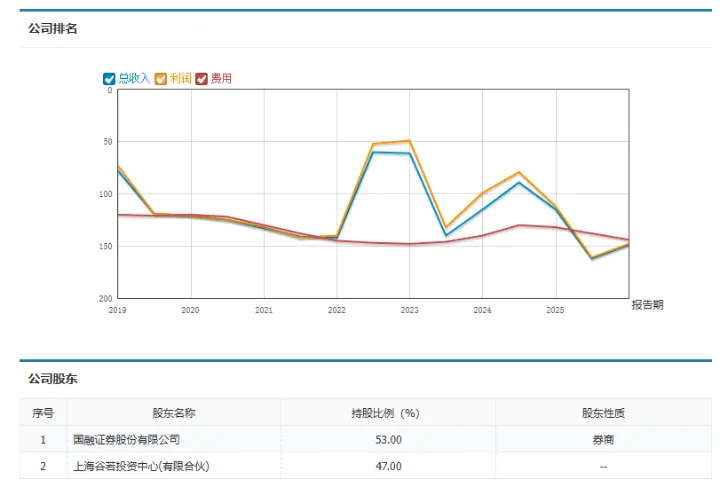Viewport: 720px width, 488px height.
Task: Click the 序号 column header
Action: coord(43,413)
